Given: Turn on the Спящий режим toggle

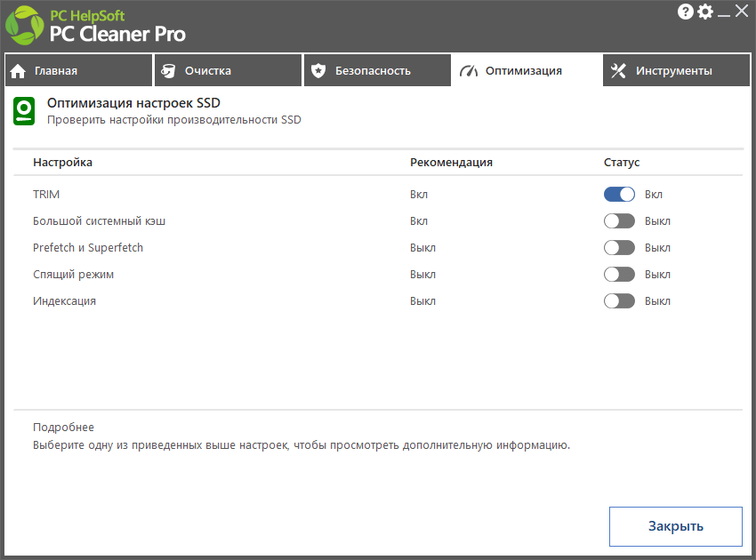Looking at the screenshot, I should [619, 274].
